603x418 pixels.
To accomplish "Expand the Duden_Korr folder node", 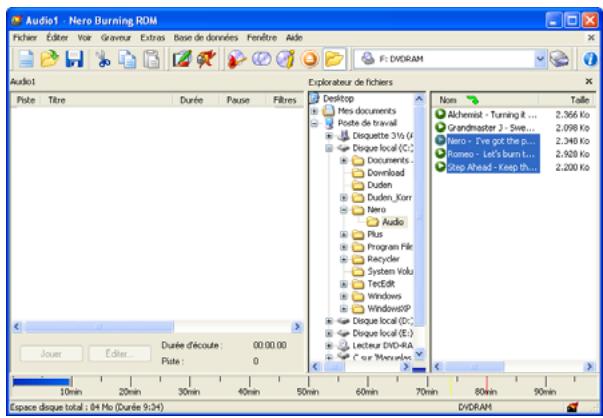I will click(x=344, y=197).
